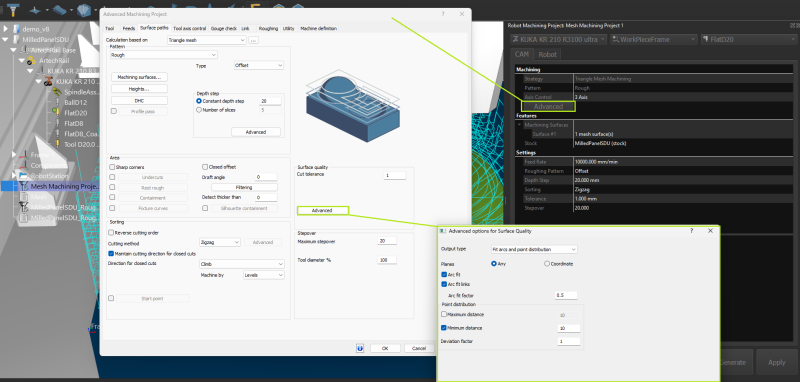Switch to the Utility tab

coord(289,29)
